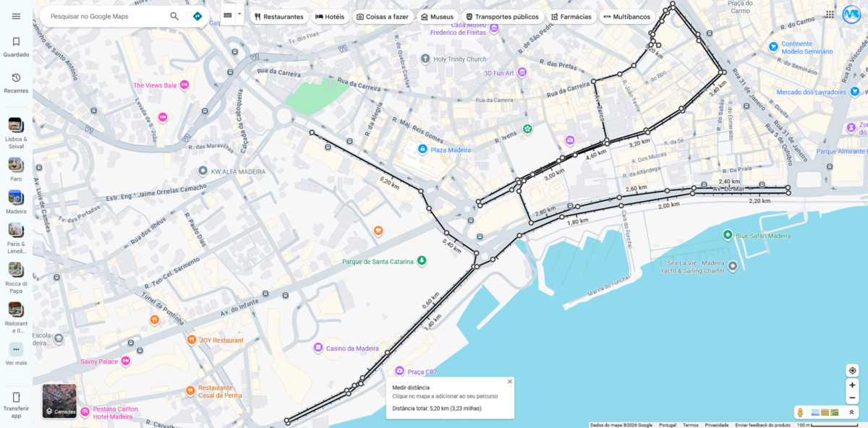Screen dimensions: 868x428
Task: Open directions with the blue arrow icon
Action: pos(197,16)
